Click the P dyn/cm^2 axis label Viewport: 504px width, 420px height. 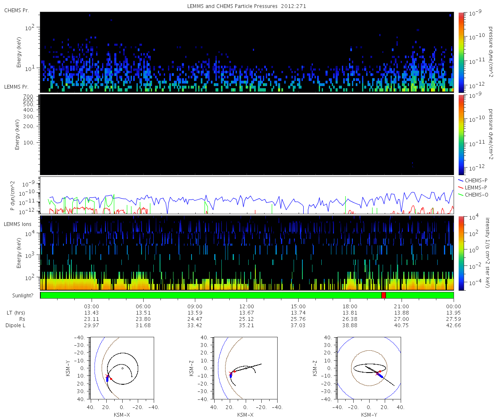[x=13, y=196]
